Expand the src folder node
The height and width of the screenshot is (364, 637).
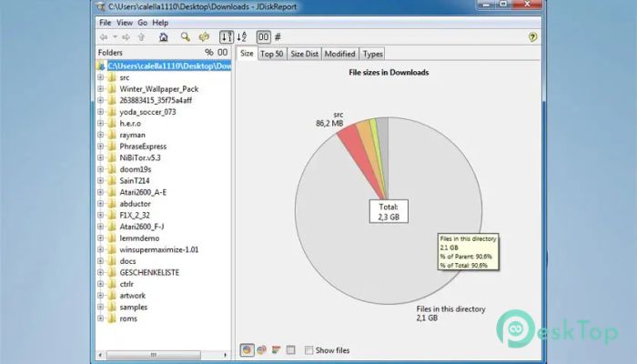101,77
